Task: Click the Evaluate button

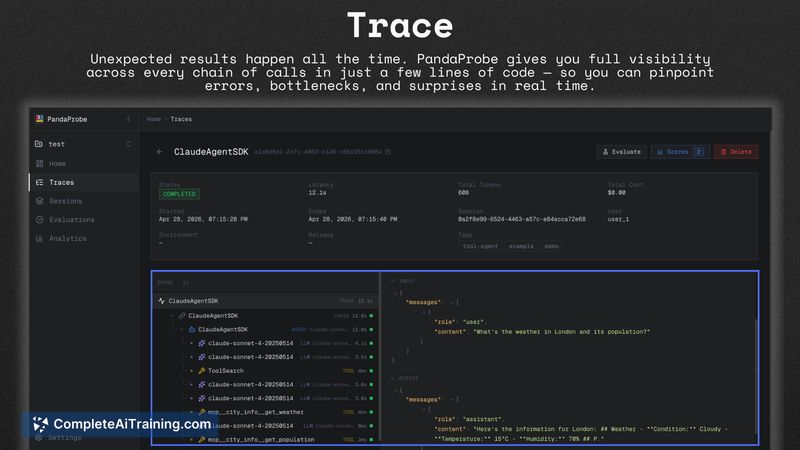Action: click(621, 152)
